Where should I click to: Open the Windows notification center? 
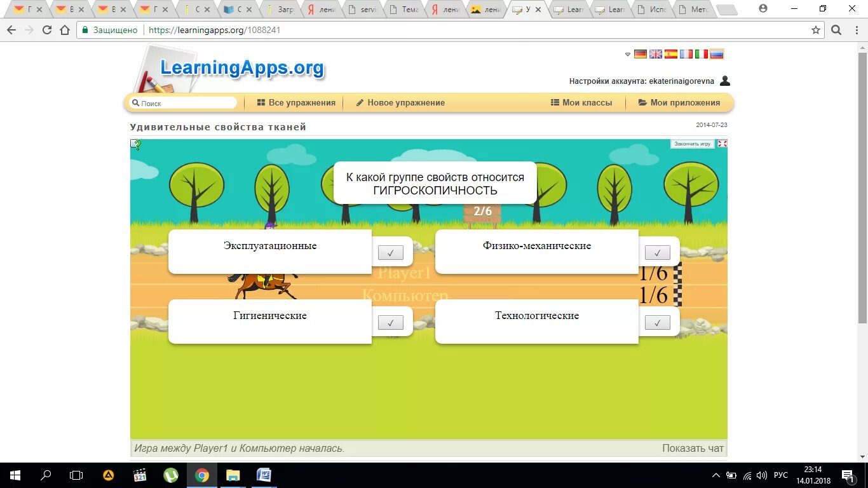[x=848, y=475]
